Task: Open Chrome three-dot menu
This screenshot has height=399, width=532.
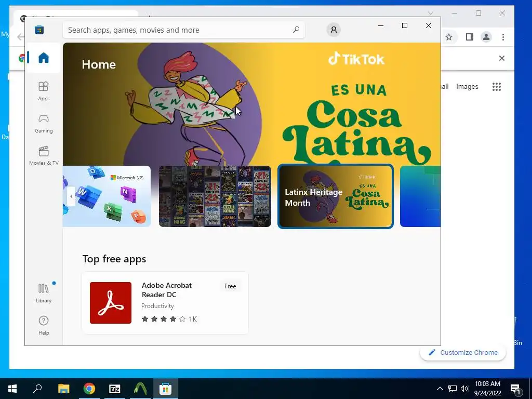Action: 503,37
